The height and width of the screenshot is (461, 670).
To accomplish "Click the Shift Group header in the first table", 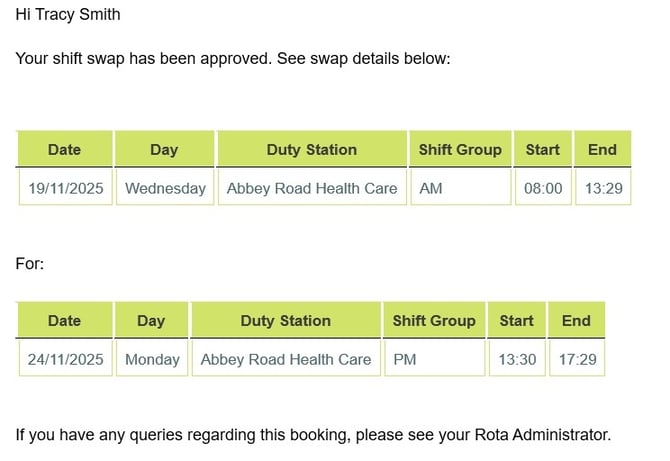I will coord(460,149).
